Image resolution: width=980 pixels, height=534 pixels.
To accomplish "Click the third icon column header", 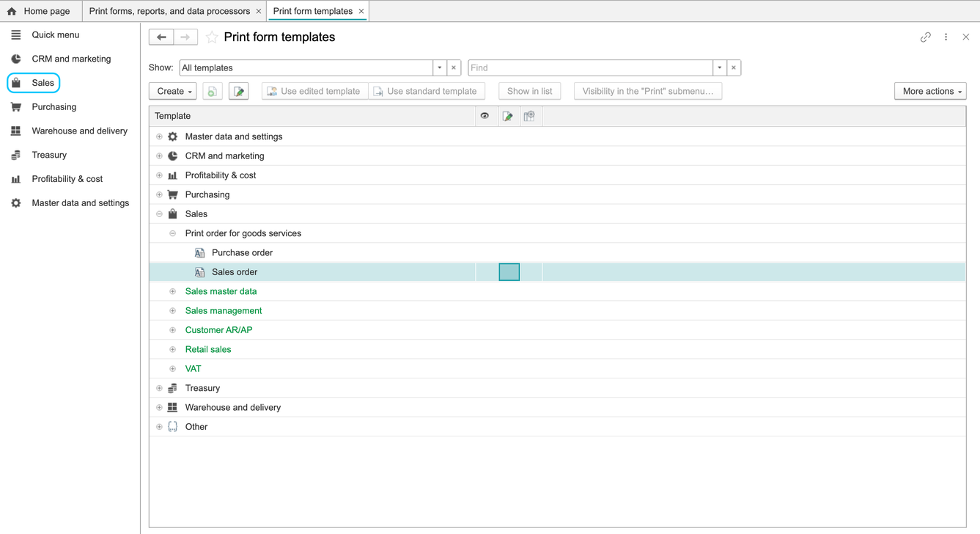I will pos(529,116).
